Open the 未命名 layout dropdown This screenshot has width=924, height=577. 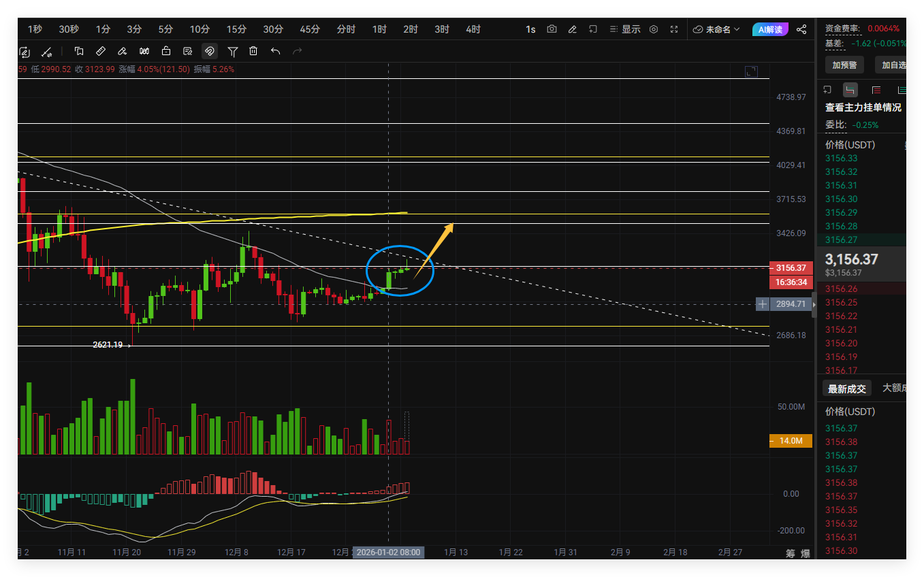click(x=717, y=29)
